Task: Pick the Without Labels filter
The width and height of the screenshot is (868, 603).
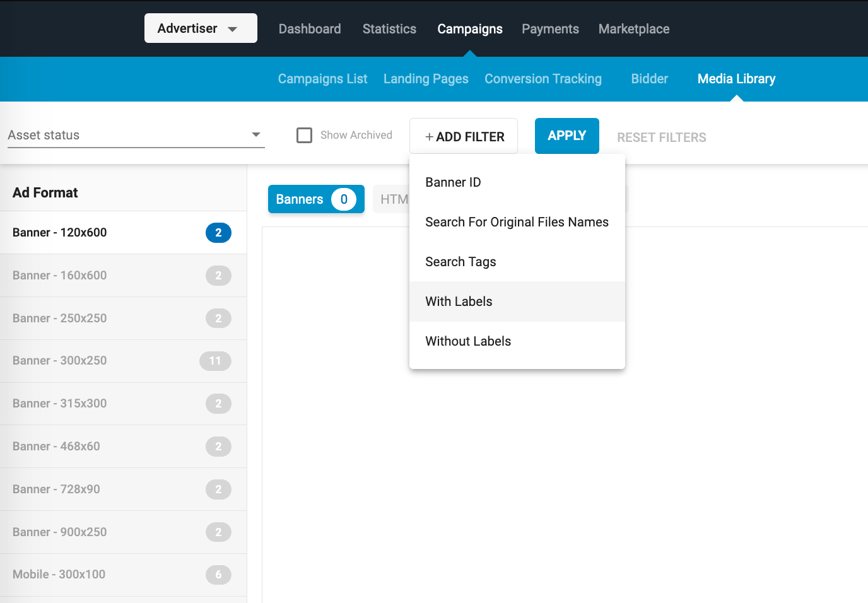Action: coord(468,341)
